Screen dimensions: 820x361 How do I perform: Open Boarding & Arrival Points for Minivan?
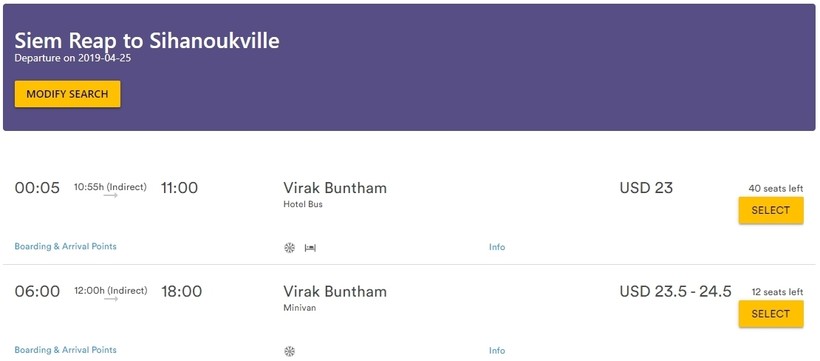65,349
